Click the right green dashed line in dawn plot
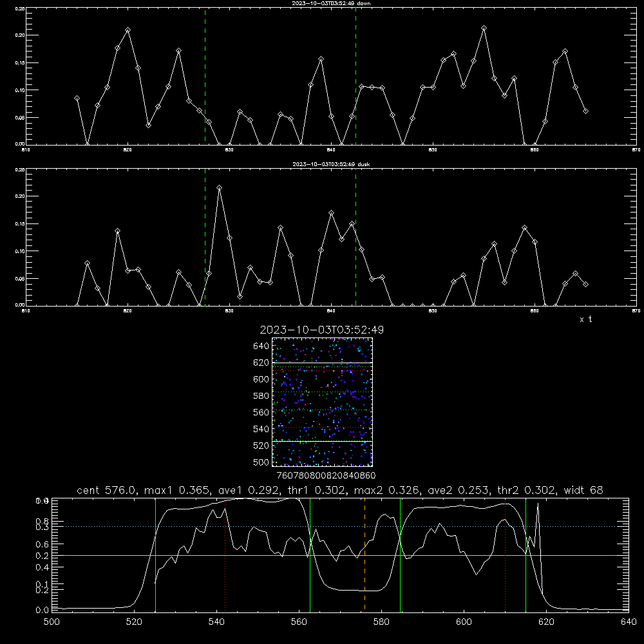 355,76
